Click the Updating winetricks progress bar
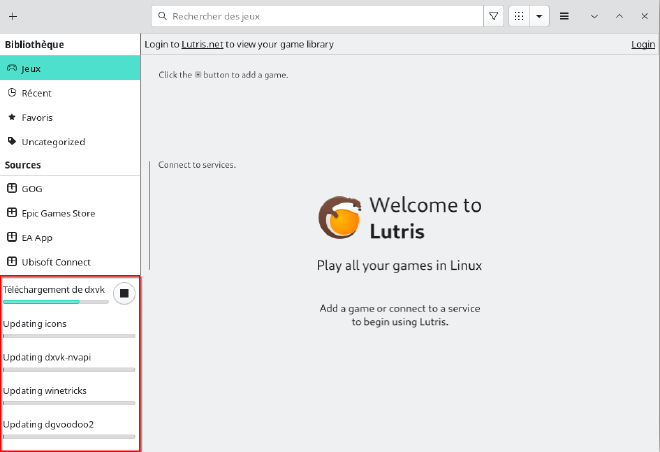The width and height of the screenshot is (660, 452). coord(69,403)
